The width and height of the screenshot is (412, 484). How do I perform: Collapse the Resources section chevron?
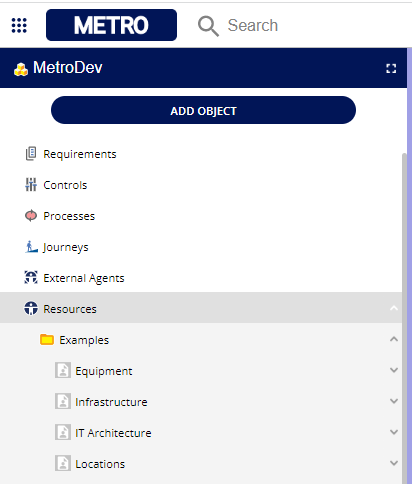[394, 308]
